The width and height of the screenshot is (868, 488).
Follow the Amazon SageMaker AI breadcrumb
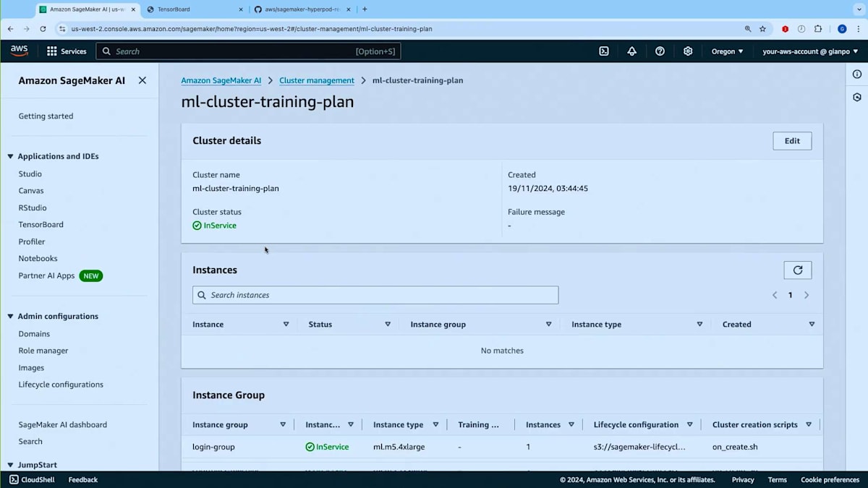tap(221, 80)
